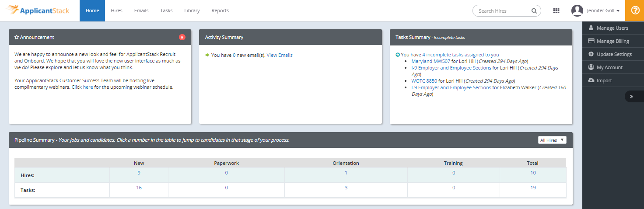Click the Manage Billing card icon
Image resolution: width=644 pixels, height=209 pixels.
591,41
